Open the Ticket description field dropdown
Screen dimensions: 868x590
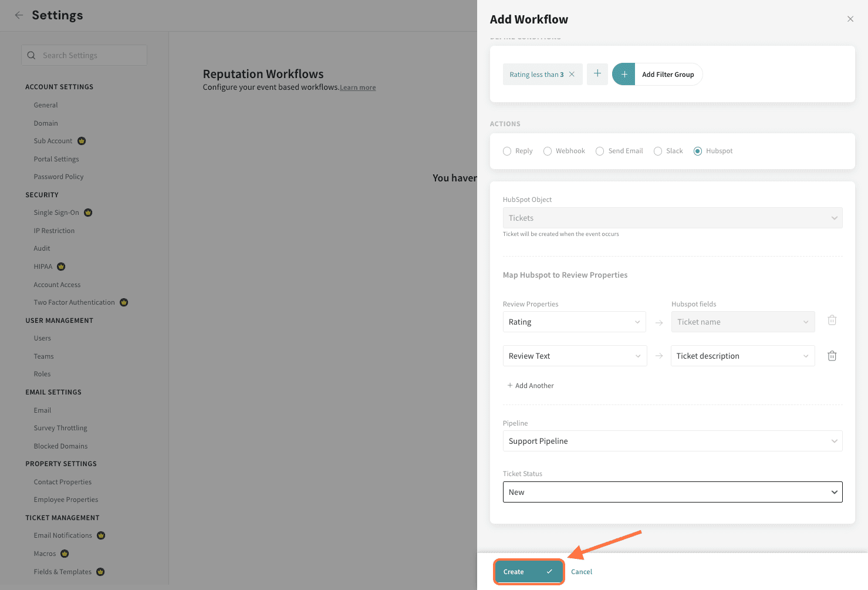click(742, 356)
